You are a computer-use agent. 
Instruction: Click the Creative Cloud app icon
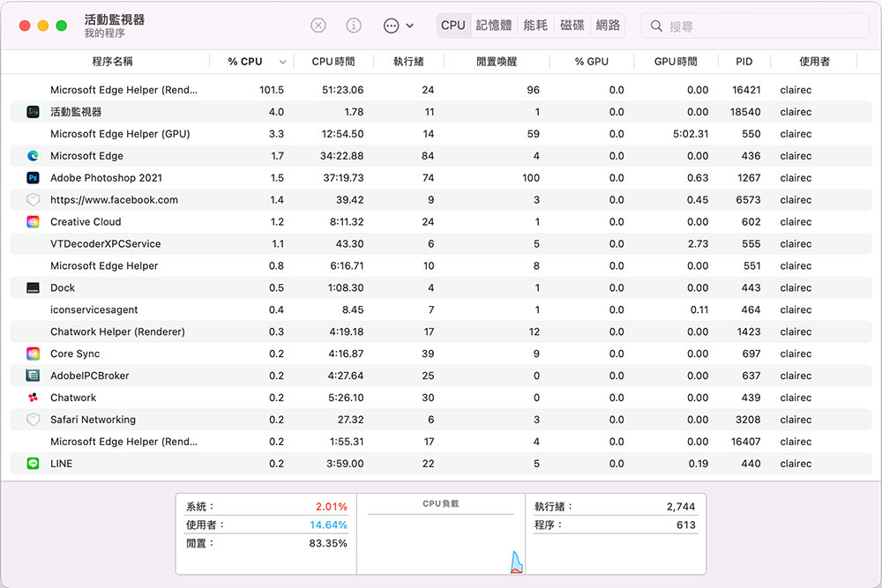click(34, 221)
